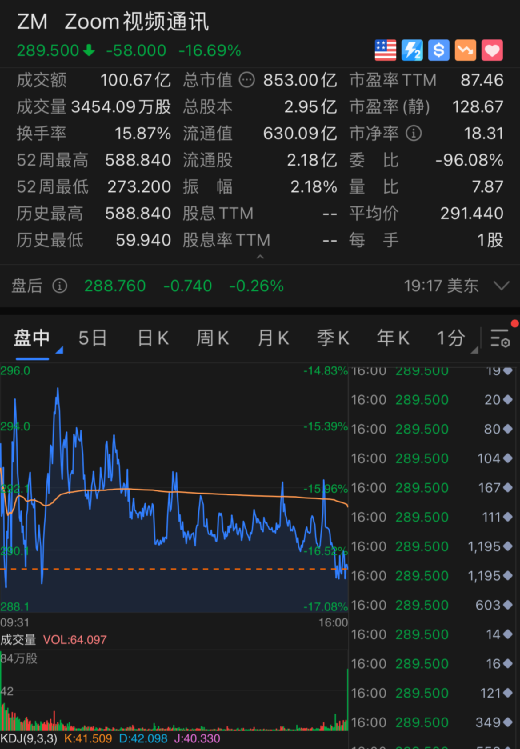Viewport: 520px width, 749px height.
Task: Switch to the 日K chart tab
Action: (x=153, y=338)
